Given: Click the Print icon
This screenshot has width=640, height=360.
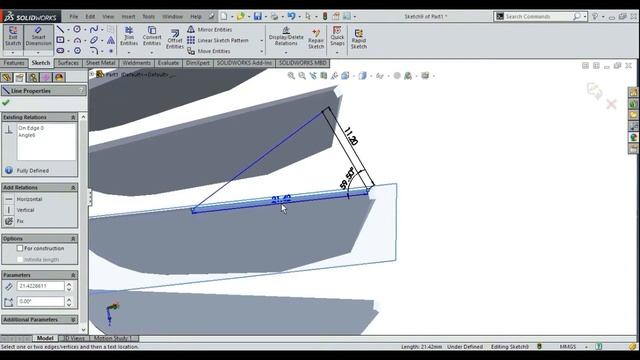Looking at the screenshot, I should pyautogui.click(x=274, y=16).
